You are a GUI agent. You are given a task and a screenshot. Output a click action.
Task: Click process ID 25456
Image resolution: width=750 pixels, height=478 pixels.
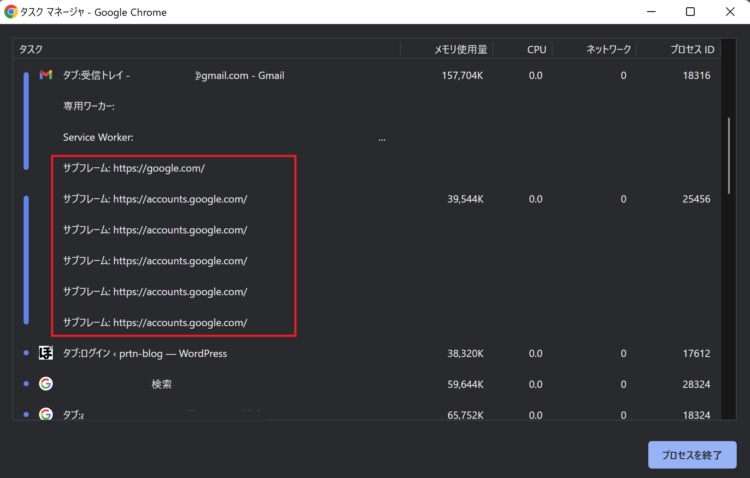[696, 199]
